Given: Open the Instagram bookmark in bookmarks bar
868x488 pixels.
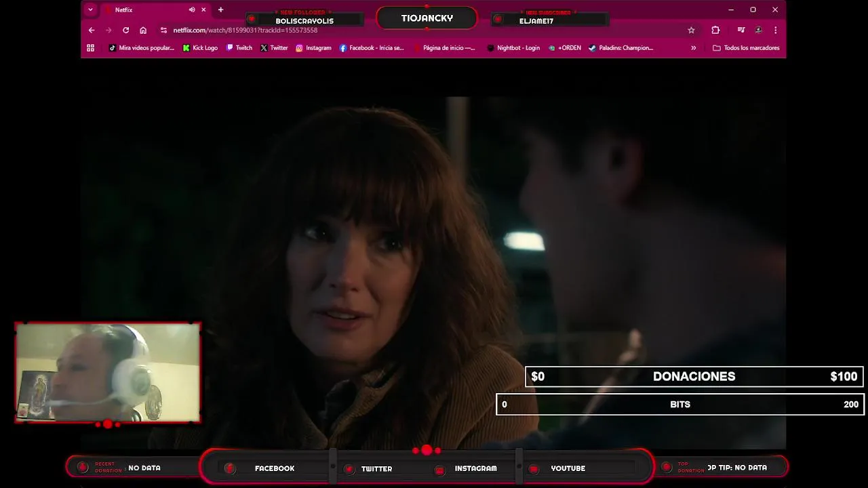Looking at the screenshot, I should point(313,47).
